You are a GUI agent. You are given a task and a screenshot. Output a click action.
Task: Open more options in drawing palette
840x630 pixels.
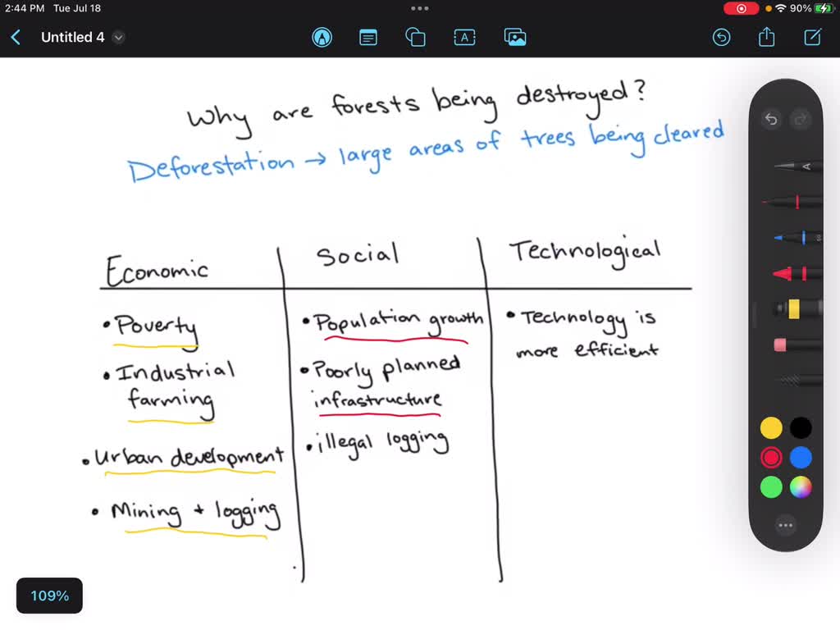tap(785, 525)
